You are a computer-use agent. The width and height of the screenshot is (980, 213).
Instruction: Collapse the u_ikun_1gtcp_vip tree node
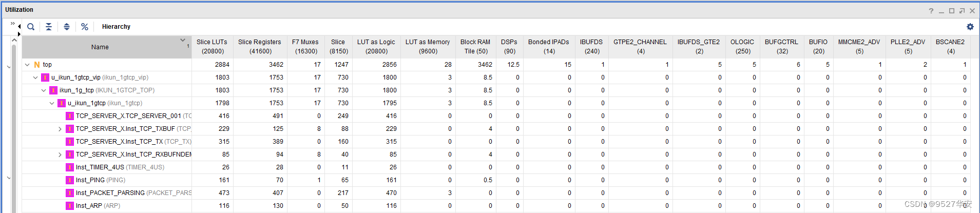click(35, 78)
